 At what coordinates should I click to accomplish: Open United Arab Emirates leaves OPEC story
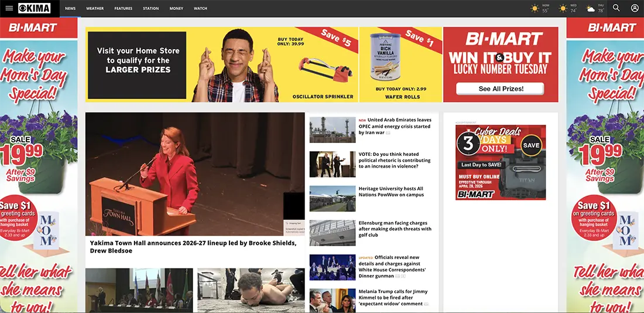395,126
